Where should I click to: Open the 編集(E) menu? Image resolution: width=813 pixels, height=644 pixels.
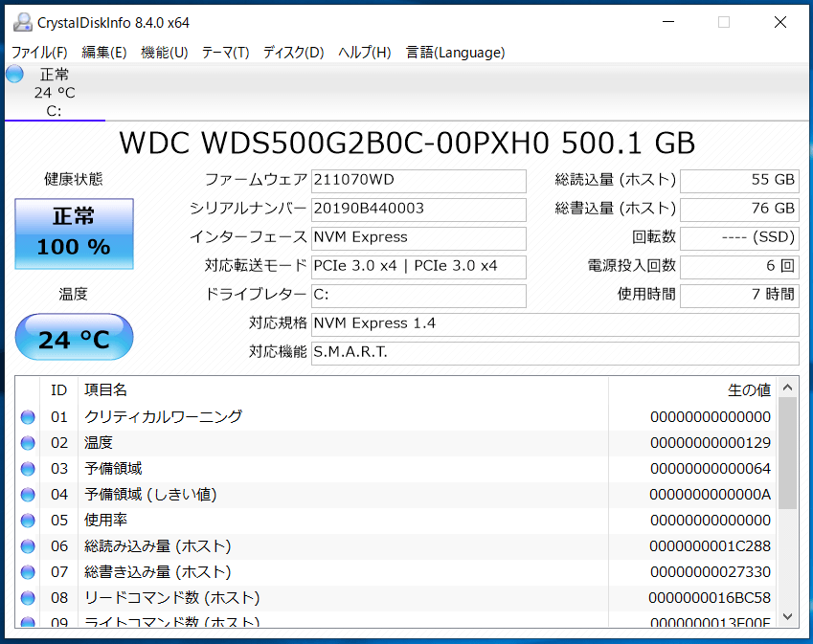(x=104, y=53)
